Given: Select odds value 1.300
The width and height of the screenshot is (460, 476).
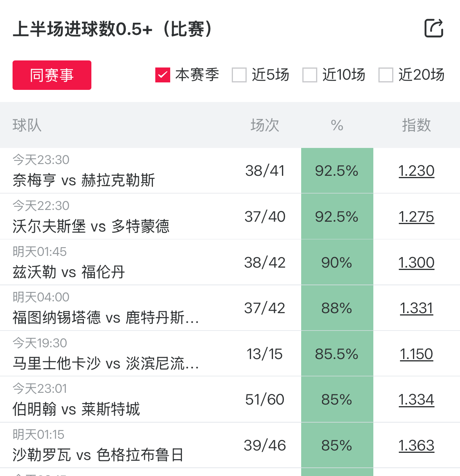Looking at the screenshot, I should [x=416, y=263].
